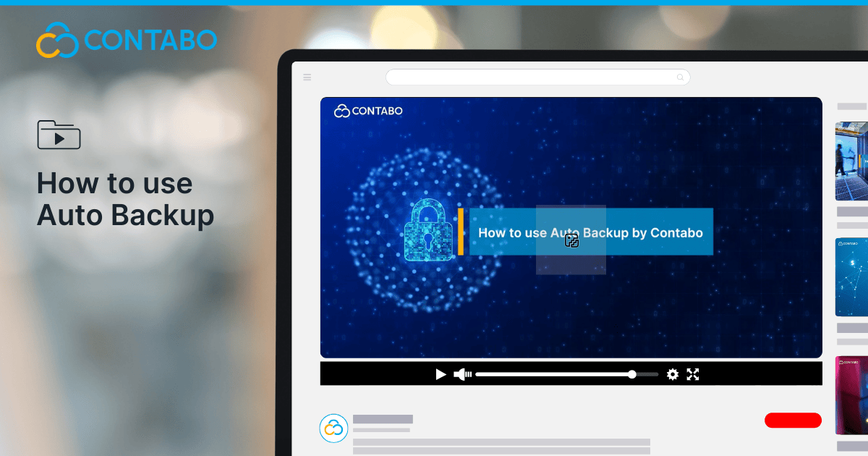Open the video settings gear
The width and height of the screenshot is (868, 456).
pos(673,374)
